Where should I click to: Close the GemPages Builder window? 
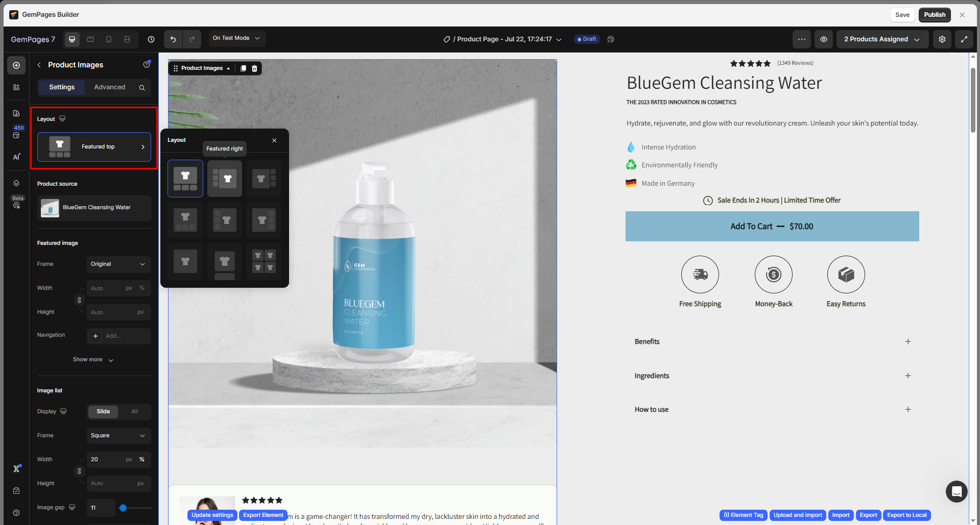coord(962,15)
